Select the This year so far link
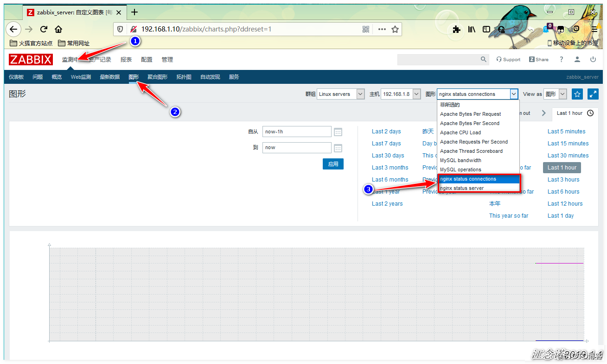Image resolution: width=607 pixels, height=364 pixels. point(508,216)
